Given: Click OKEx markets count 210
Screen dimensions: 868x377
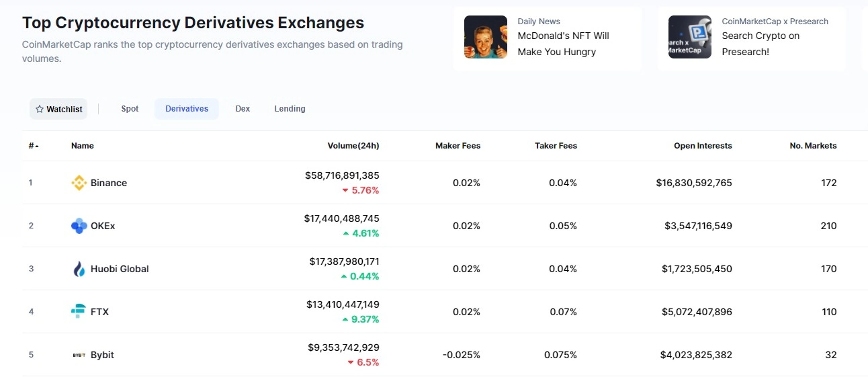Looking at the screenshot, I should 829,226.
